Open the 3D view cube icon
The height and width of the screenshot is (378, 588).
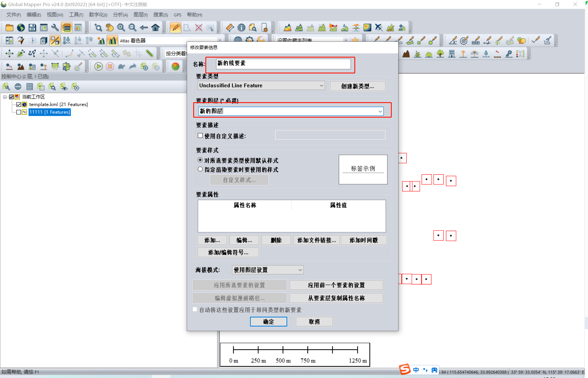click(44, 41)
